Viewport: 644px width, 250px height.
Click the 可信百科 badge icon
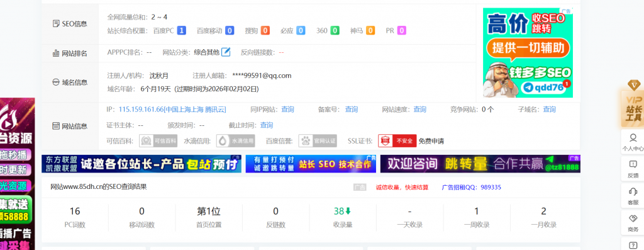click(158, 141)
